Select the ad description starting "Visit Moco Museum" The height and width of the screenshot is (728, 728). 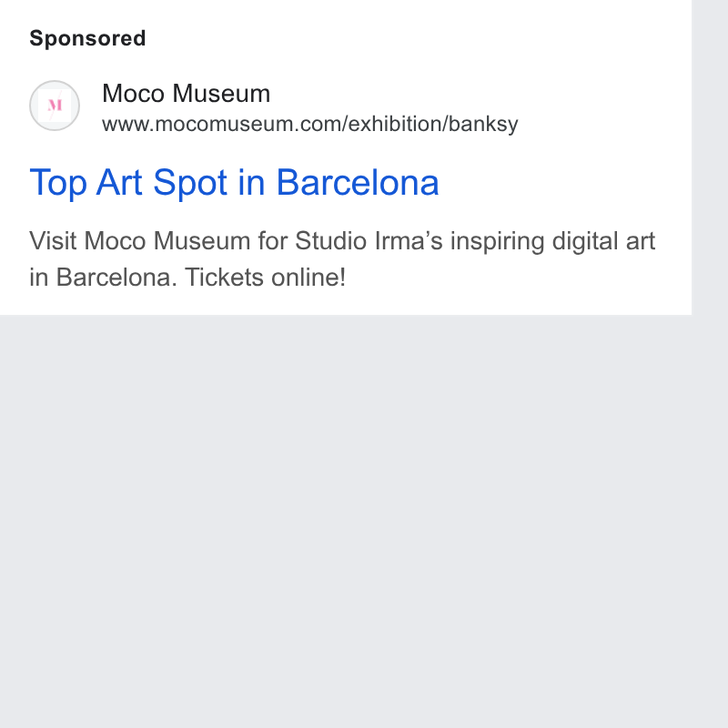coord(342,259)
